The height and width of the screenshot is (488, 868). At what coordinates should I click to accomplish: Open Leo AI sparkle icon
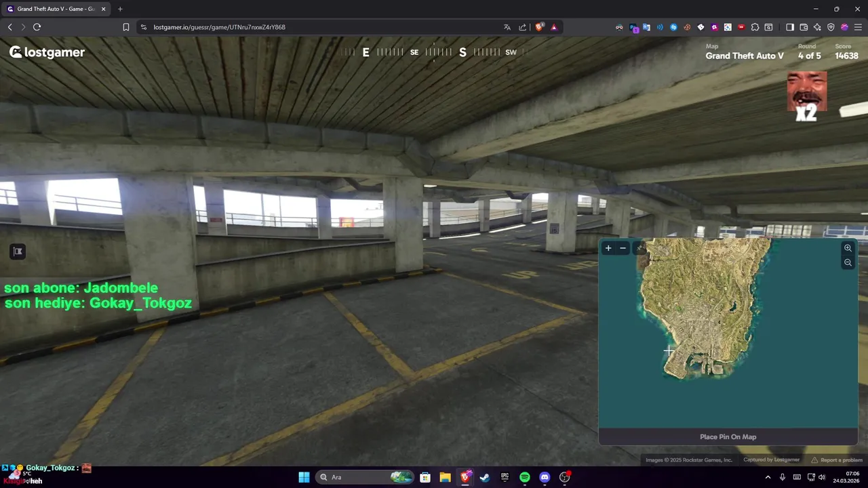(817, 27)
